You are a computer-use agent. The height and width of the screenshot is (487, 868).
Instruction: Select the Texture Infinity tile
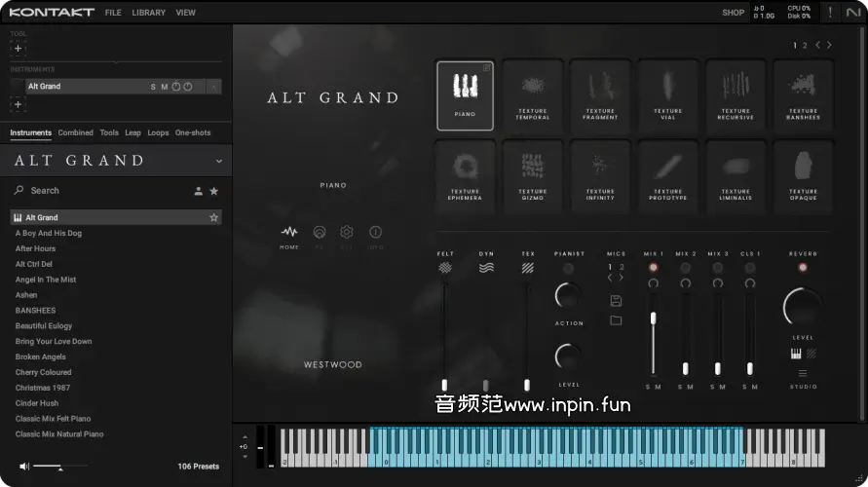click(x=600, y=176)
